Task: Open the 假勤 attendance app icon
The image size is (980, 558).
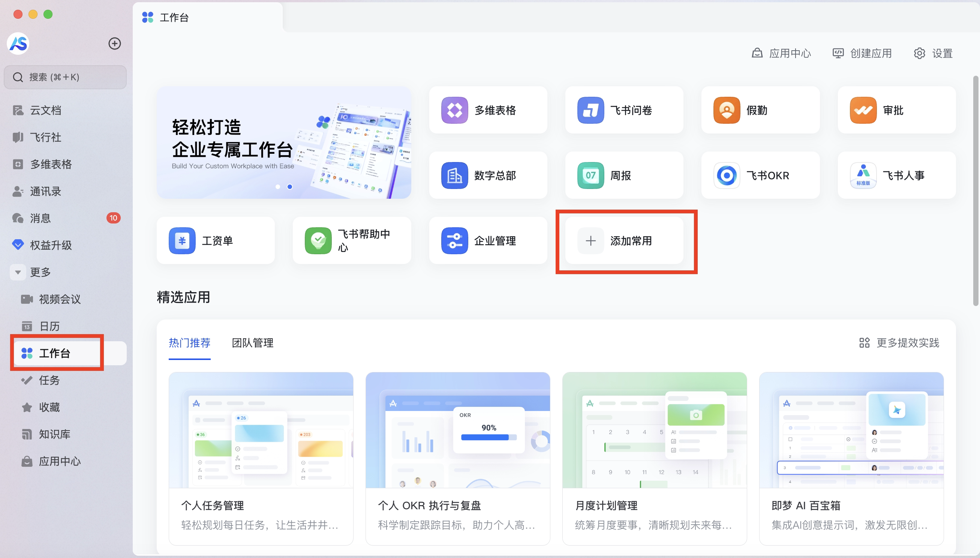Action: pyautogui.click(x=727, y=110)
